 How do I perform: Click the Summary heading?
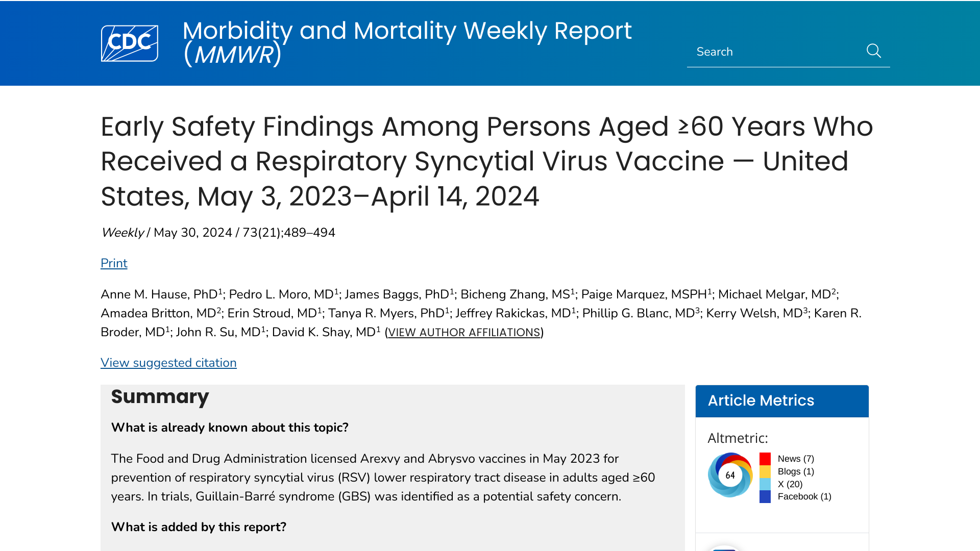click(160, 397)
